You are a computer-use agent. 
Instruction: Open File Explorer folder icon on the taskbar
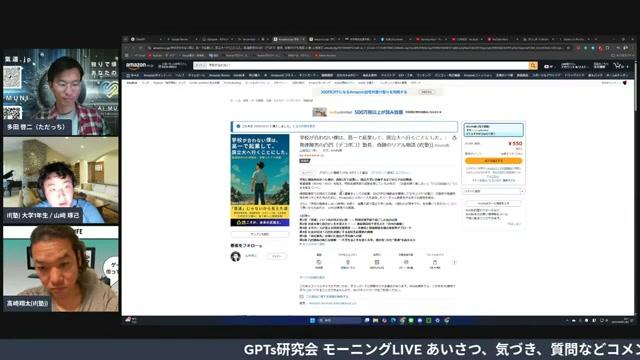click(x=376, y=321)
